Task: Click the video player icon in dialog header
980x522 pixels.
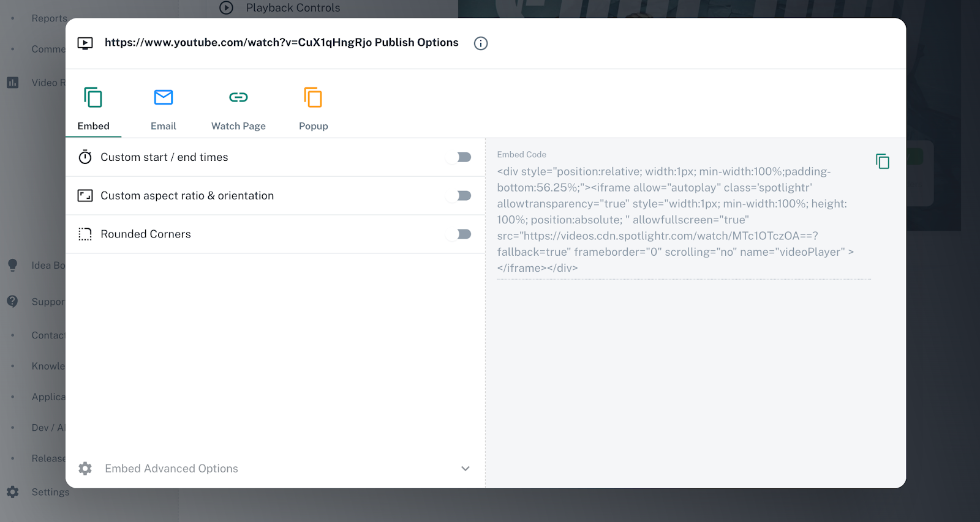Action: tap(85, 43)
